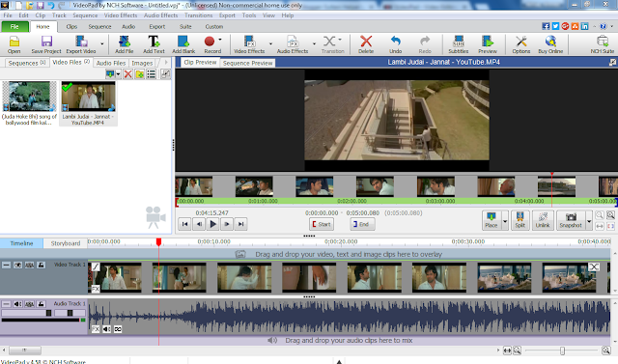Image resolution: width=618 pixels, height=364 pixels.
Task: Open Video Effects from the toolbar
Action: (249, 44)
